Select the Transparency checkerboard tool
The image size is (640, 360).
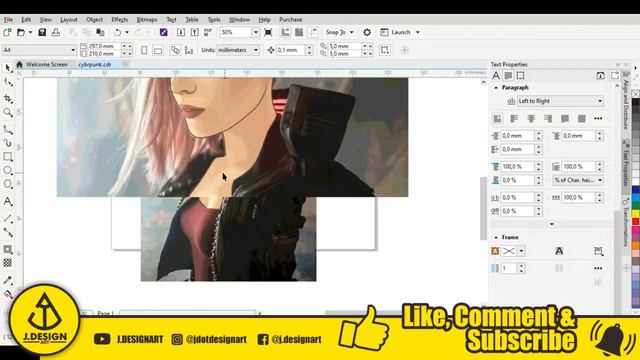pos(7,263)
